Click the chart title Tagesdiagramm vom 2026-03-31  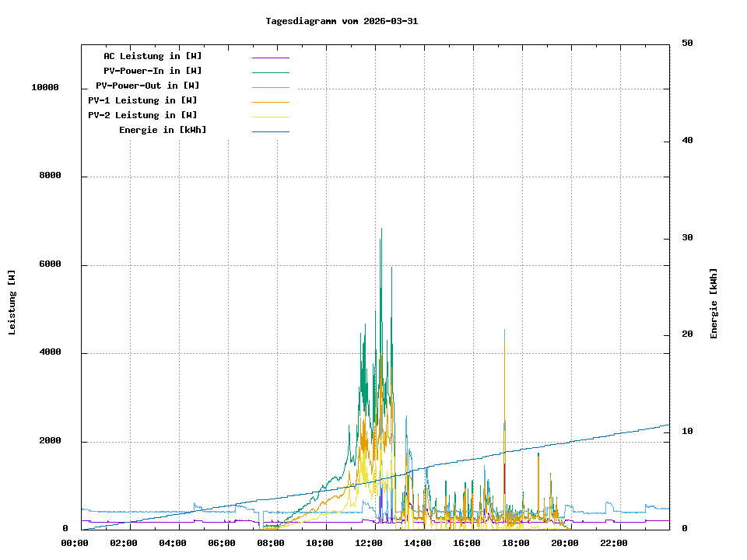click(342, 21)
